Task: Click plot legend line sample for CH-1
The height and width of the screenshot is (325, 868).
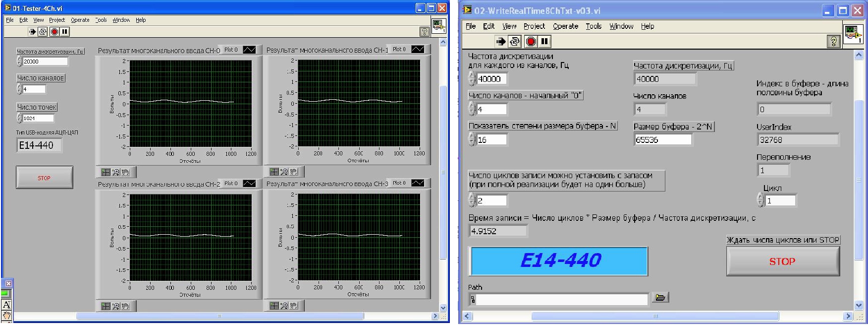Action: [418, 49]
